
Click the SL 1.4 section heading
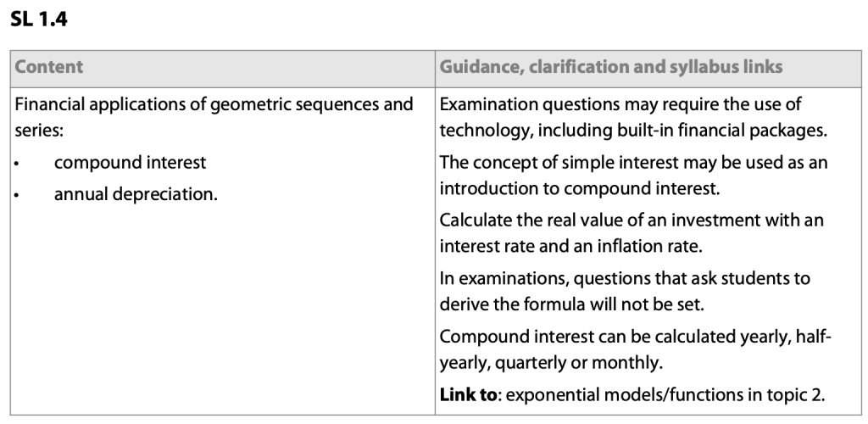[39, 20]
